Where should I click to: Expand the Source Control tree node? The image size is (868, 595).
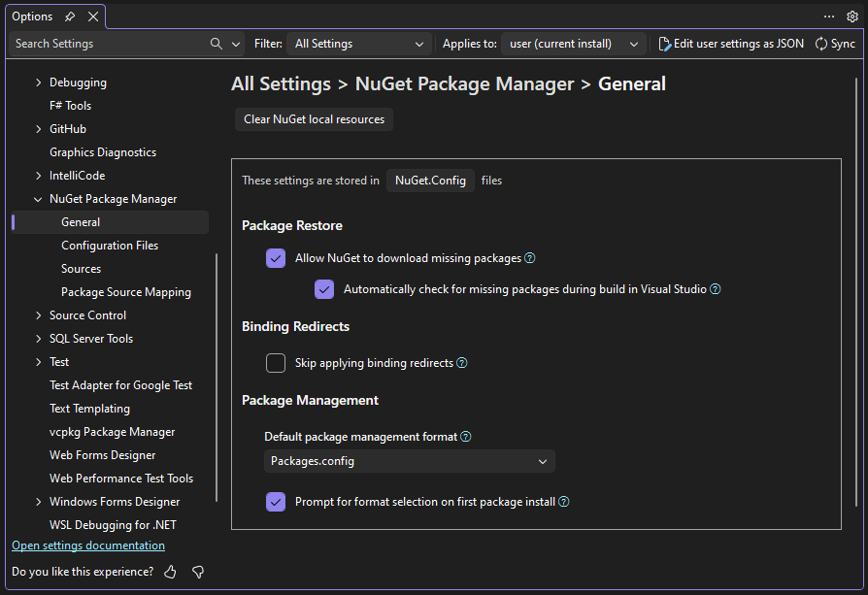(x=38, y=314)
